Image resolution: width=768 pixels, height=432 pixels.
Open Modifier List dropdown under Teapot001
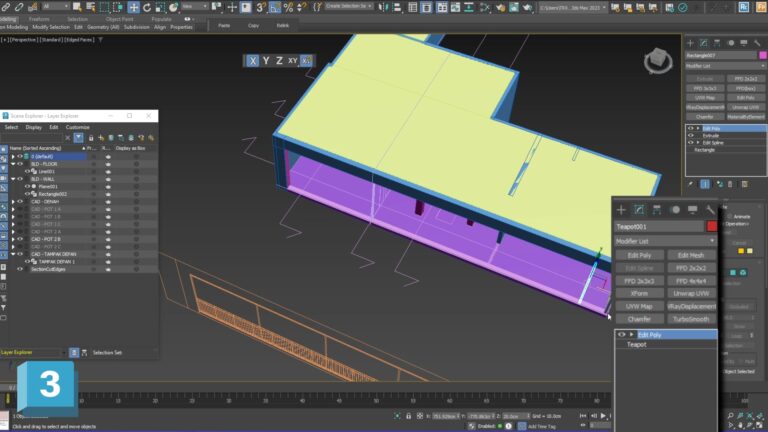665,241
